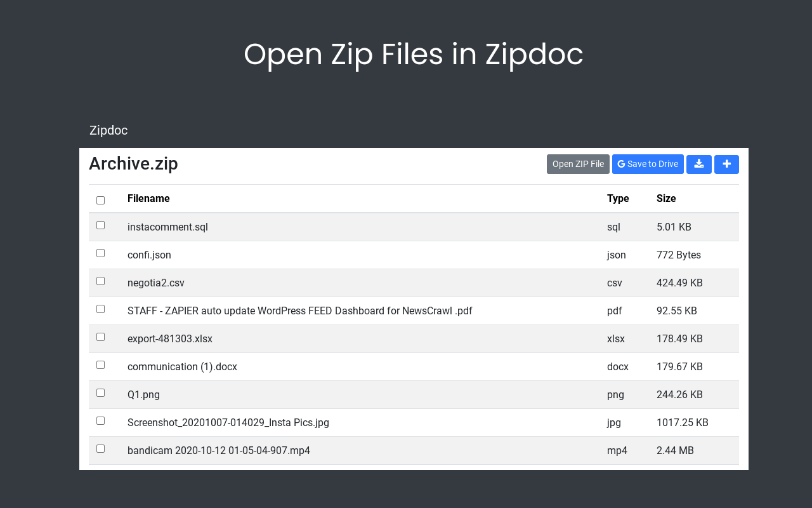Click the mp4 type cell
The width and height of the screenshot is (812, 508).
(617, 450)
